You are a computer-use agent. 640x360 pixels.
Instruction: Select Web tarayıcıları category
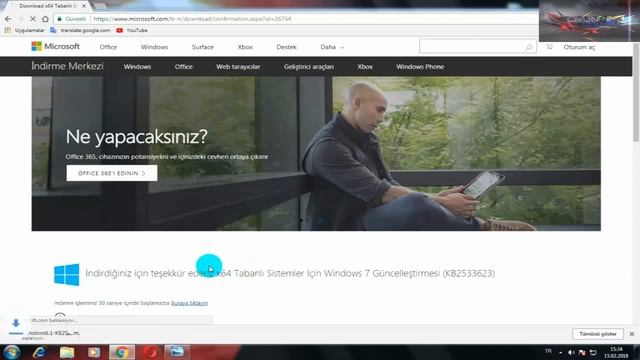tap(238, 67)
